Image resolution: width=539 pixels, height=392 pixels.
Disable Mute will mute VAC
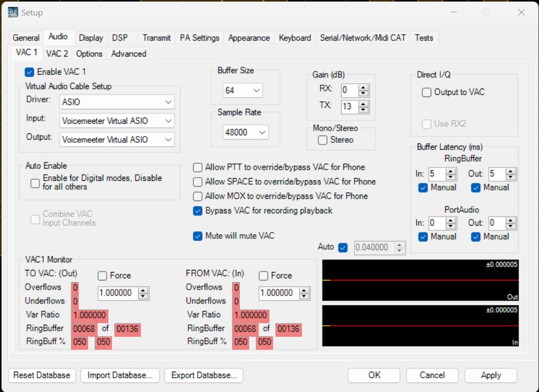coord(197,235)
